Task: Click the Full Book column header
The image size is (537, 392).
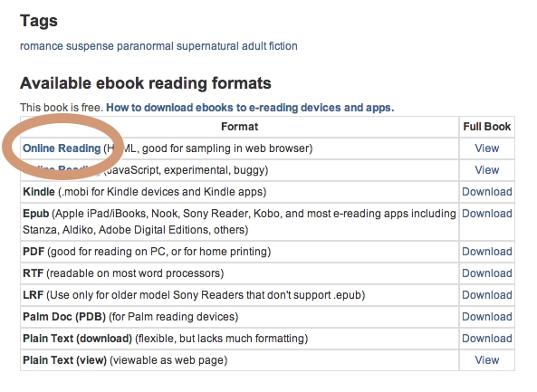Action: (486, 127)
